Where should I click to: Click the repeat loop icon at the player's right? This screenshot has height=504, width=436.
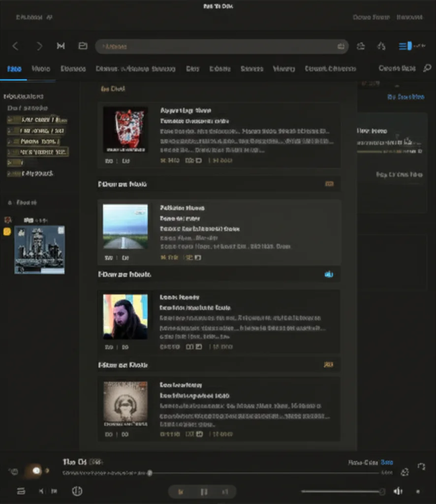coord(421,467)
